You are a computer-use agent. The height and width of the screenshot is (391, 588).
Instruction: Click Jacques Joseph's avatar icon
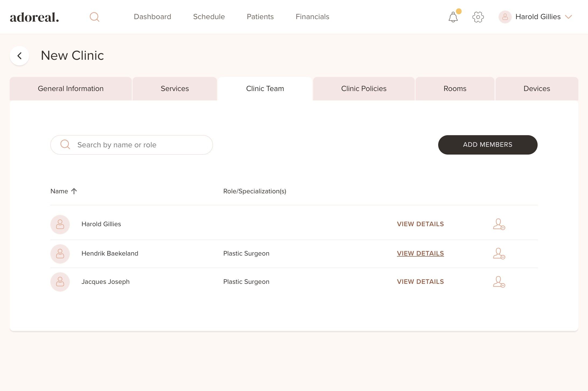pyautogui.click(x=60, y=282)
